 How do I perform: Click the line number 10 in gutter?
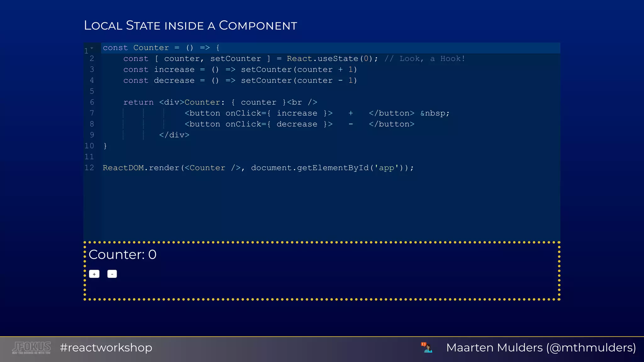tap(89, 146)
